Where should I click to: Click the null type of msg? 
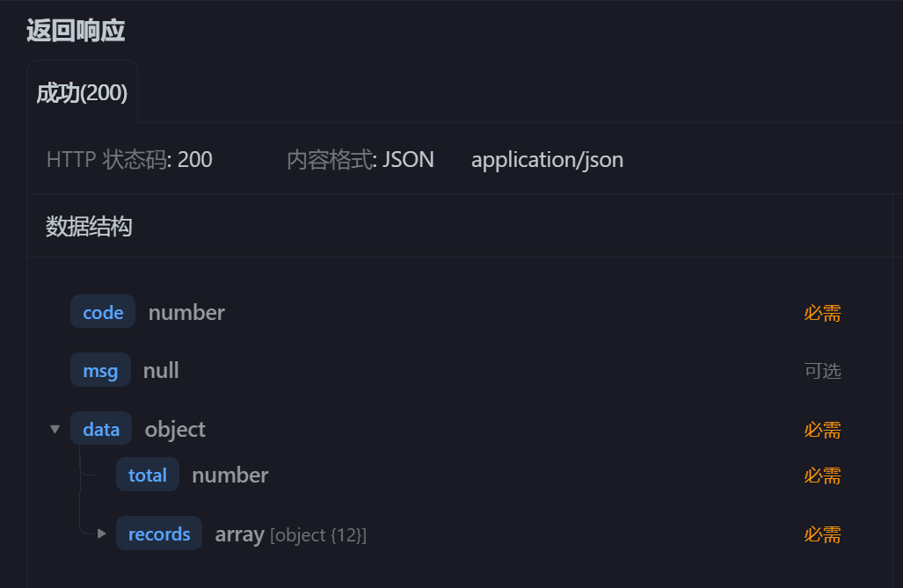161,371
